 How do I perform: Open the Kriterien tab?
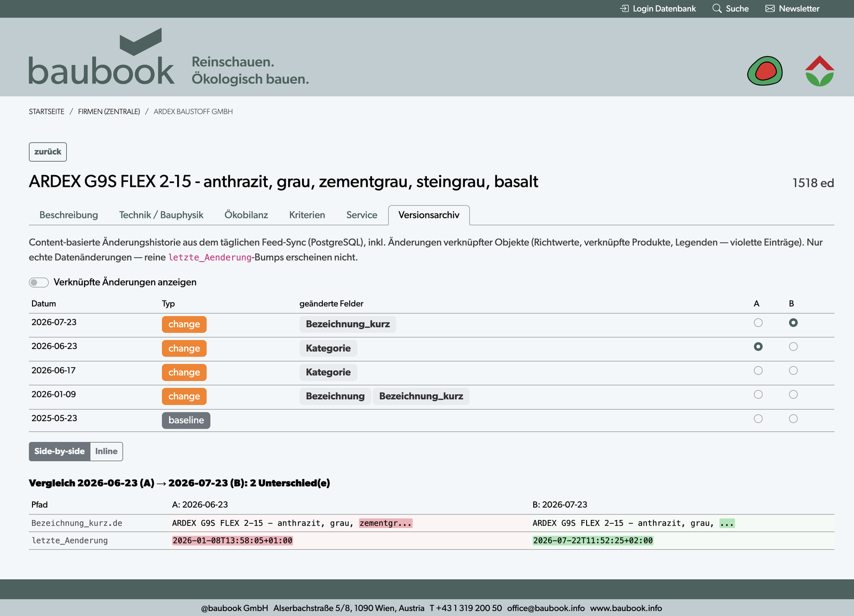(x=307, y=215)
